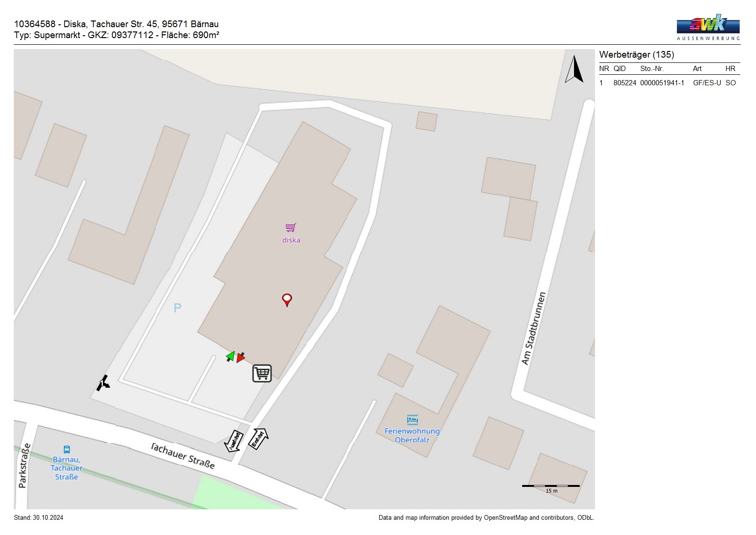Click the north arrow compass icon

pyautogui.click(x=574, y=70)
